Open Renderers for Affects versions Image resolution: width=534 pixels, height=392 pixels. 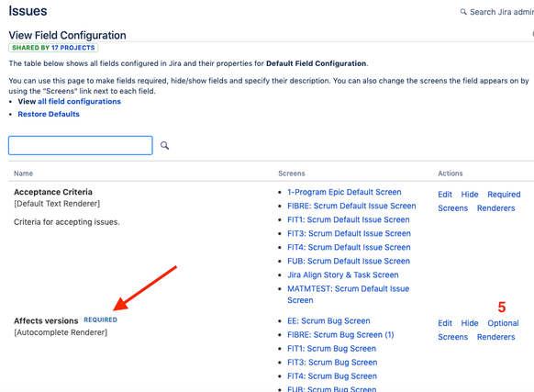pos(495,337)
